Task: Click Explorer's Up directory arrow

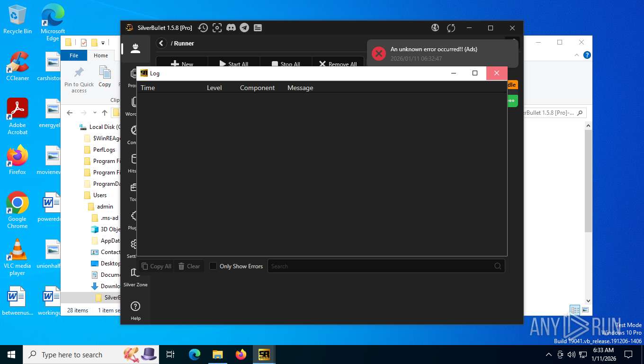Action: point(105,113)
